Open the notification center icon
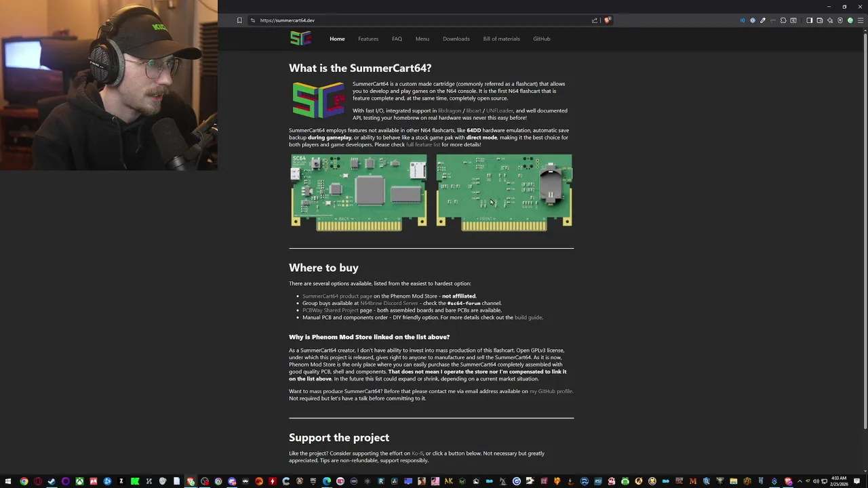Viewport: 868px width, 488px height. [x=856, y=481]
